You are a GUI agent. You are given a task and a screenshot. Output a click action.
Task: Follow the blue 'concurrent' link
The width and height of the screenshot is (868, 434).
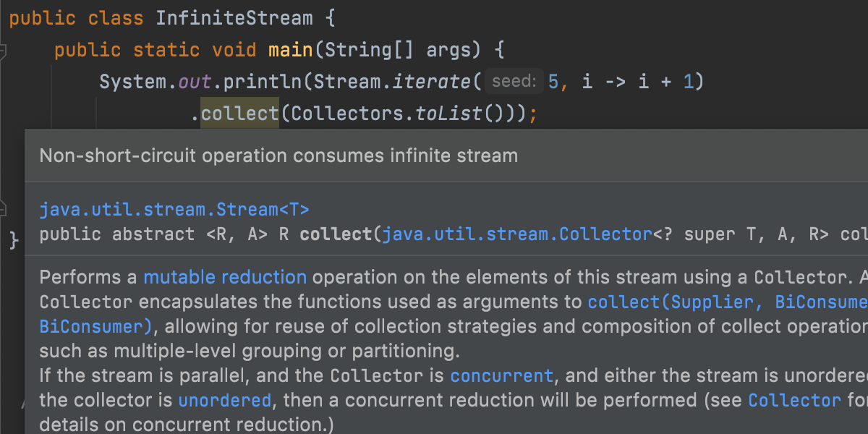point(501,376)
